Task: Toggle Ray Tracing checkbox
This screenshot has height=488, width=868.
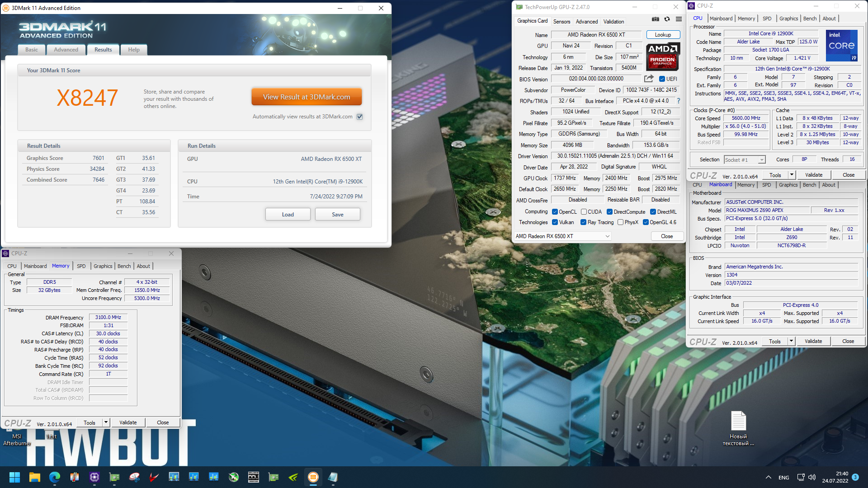Action: pos(583,222)
